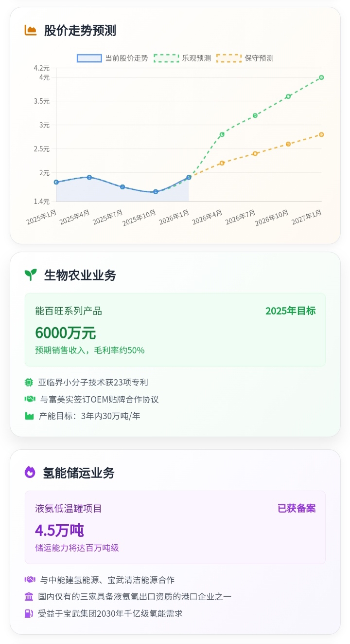The height and width of the screenshot is (644, 350).
Task: Click the 2026年1月 blue data point
Action: (x=189, y=177)
